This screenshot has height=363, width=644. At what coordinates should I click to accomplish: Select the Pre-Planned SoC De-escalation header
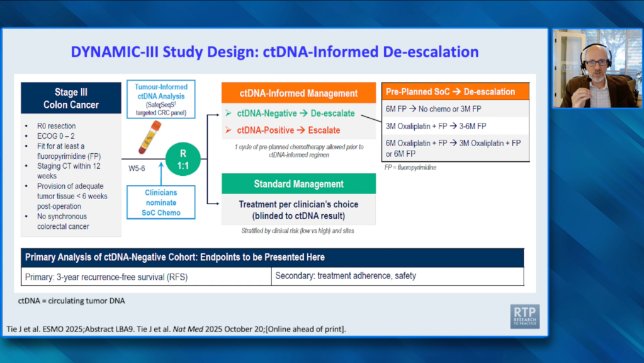coord(456,91)
